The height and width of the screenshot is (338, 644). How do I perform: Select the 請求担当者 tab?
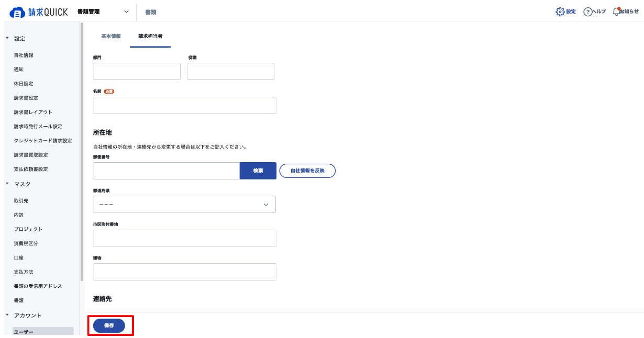coord(150,36)
